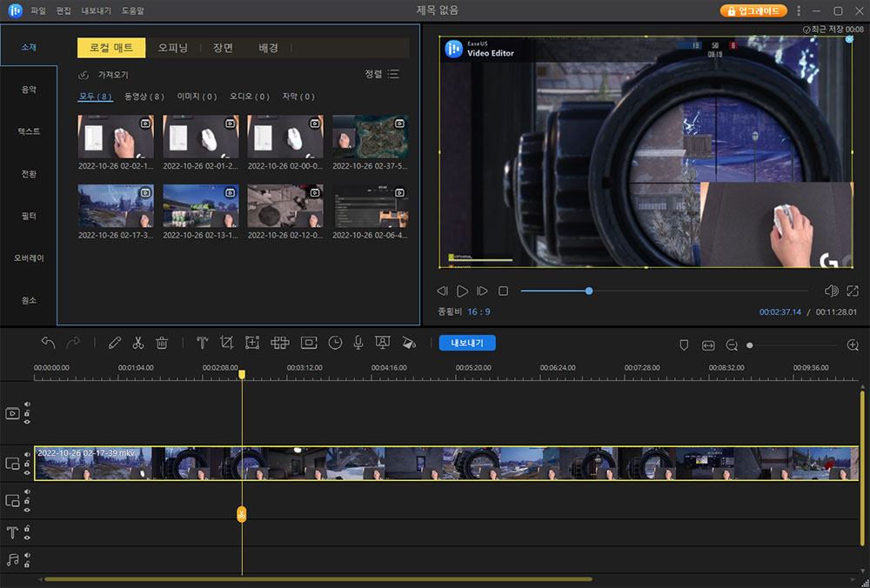Viewport: 870px width, 588px height.
Task: Click the square-with-plus zoom region icon
Action: (252, 344)
